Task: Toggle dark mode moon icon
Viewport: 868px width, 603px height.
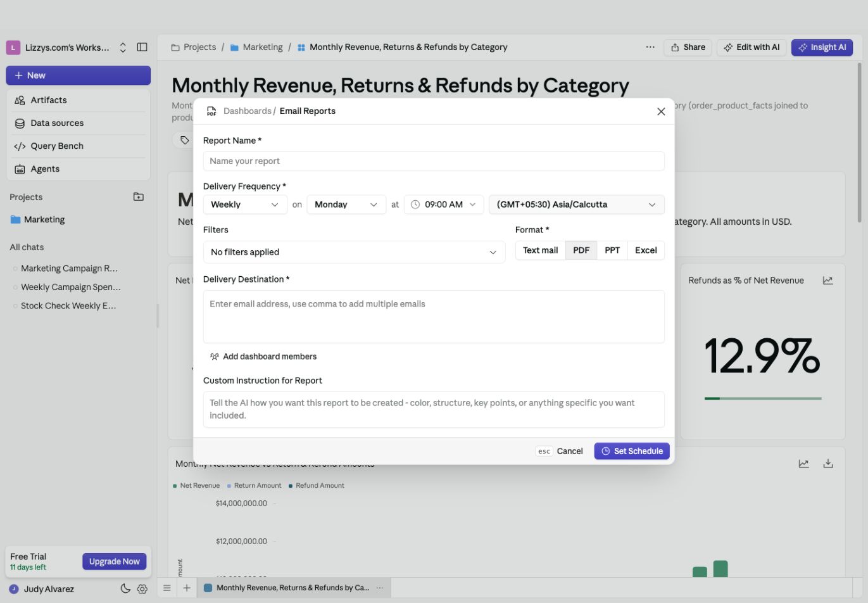Action: click(125, 588)
